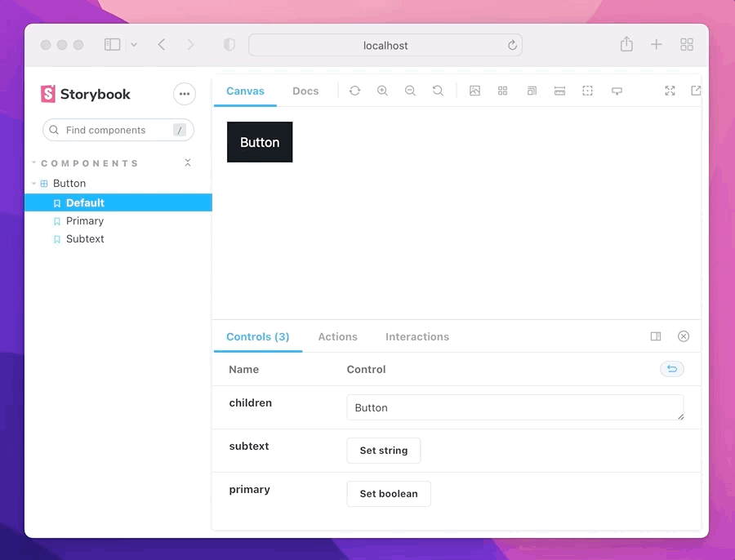Click the subtext row label

249,447
